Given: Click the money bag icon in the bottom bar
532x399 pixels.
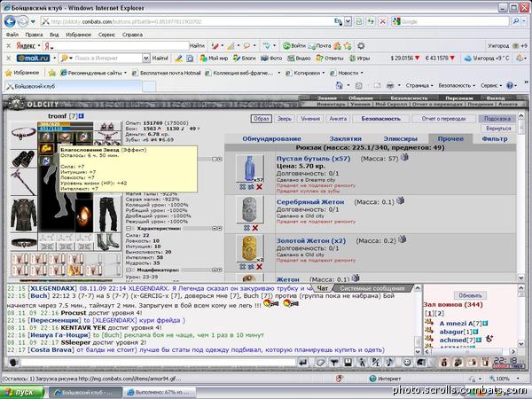Looking at the screenshot, I should [x=444, y=363].
